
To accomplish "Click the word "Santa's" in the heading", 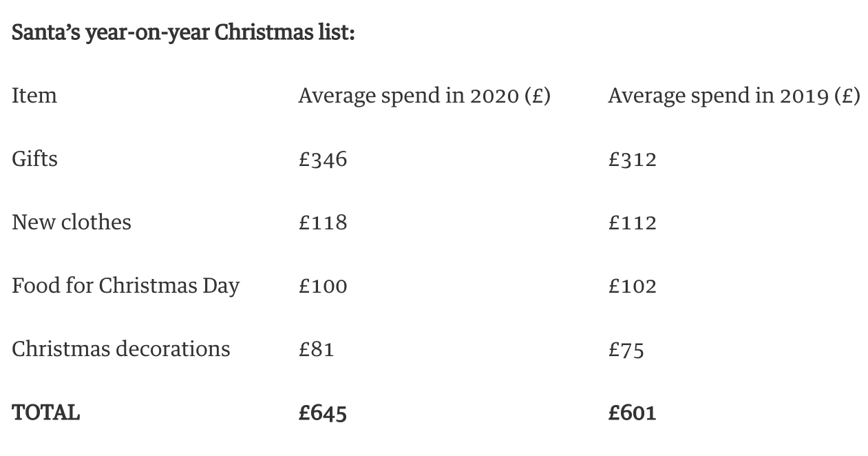I will coord(45,32).
